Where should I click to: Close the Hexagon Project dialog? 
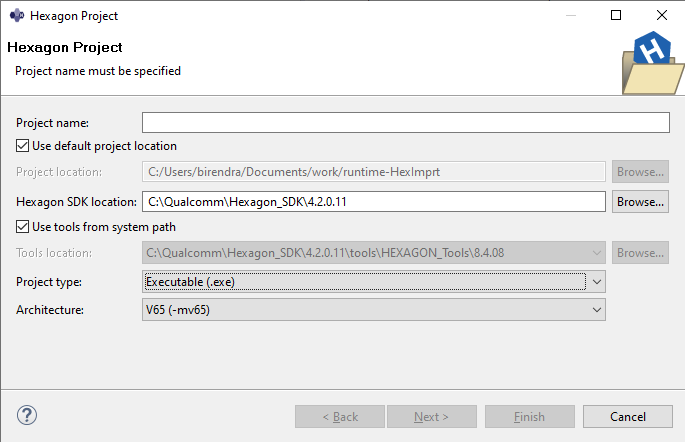pos(662,15)
